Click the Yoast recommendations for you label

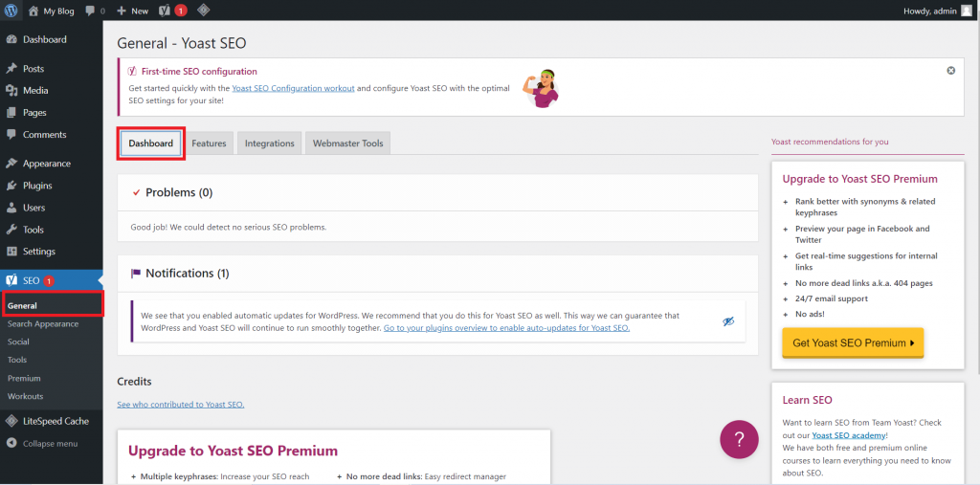[x=830, y=142]
